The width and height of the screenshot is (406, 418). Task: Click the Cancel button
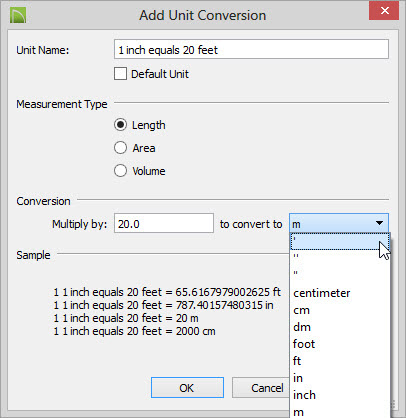pos(261,388)
